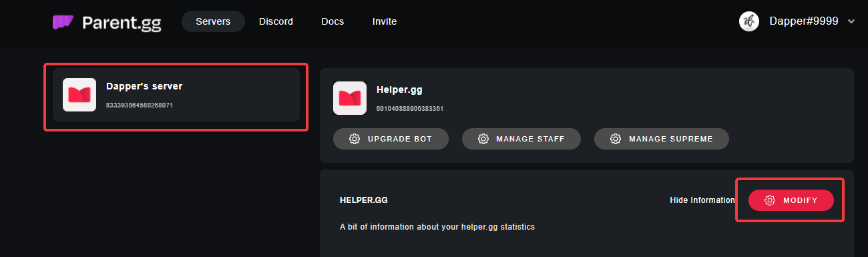Click the Dapper#9999 profile avatar

(749, 21)
